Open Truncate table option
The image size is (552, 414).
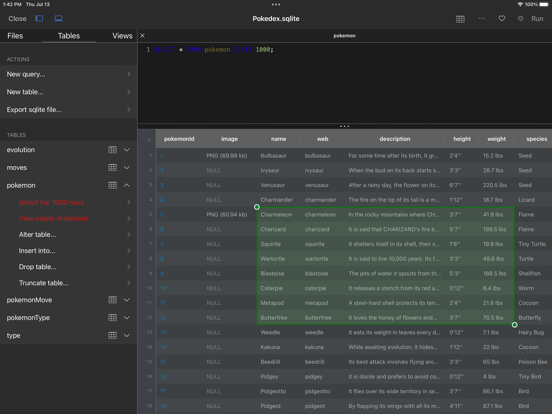coord(69,283)
